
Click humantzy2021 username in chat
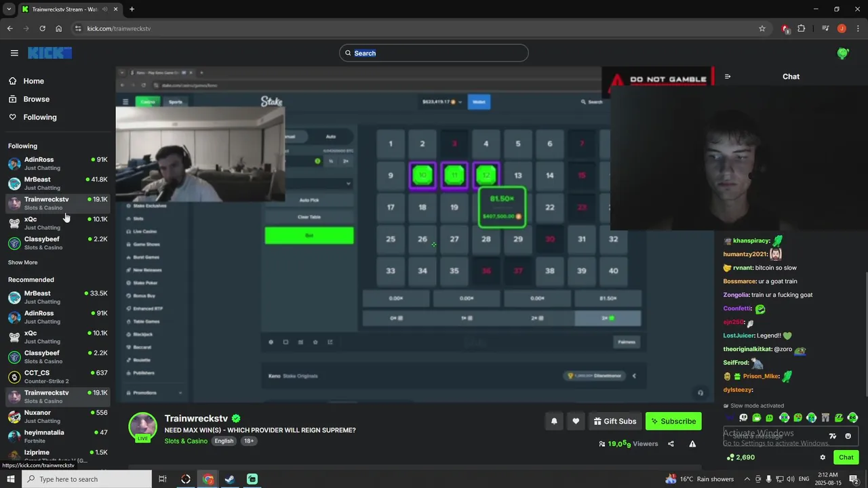[745, 254]
